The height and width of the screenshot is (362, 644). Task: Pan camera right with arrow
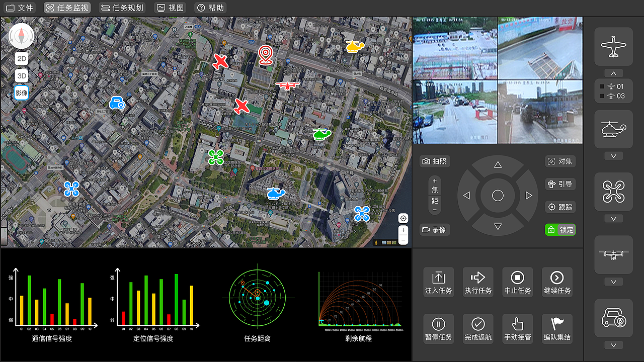(x=528, y=196)
